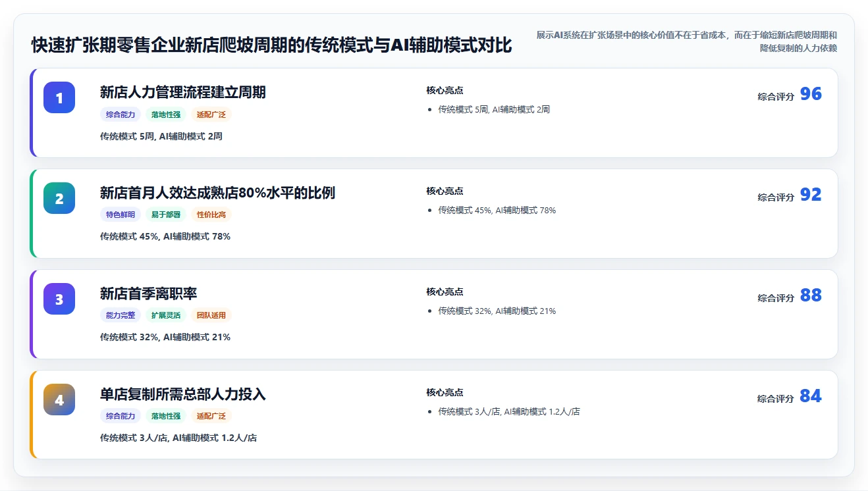The width and height of the screenshot is (868, 491).
Task: Select the 落地性强 tag in card 4
Action: point(166,416)
